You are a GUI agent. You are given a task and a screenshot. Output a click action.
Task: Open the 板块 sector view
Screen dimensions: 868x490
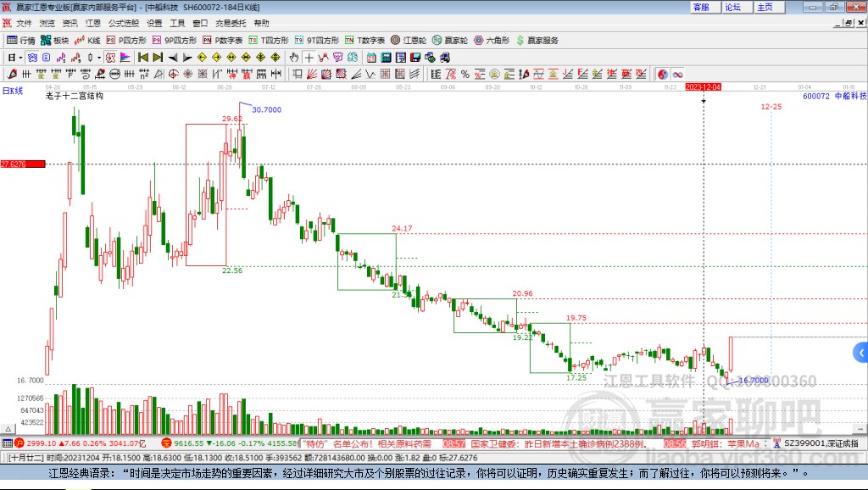(x=55, y=41)
